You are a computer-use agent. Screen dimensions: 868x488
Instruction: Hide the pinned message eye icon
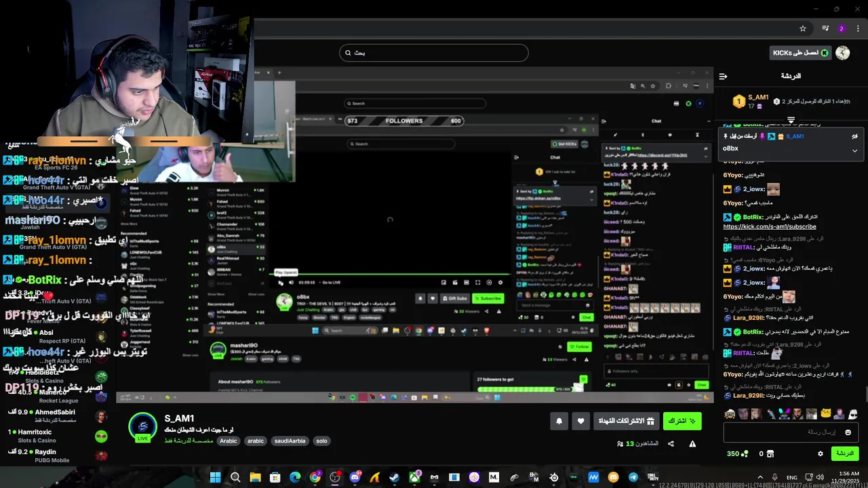point(854,136)
